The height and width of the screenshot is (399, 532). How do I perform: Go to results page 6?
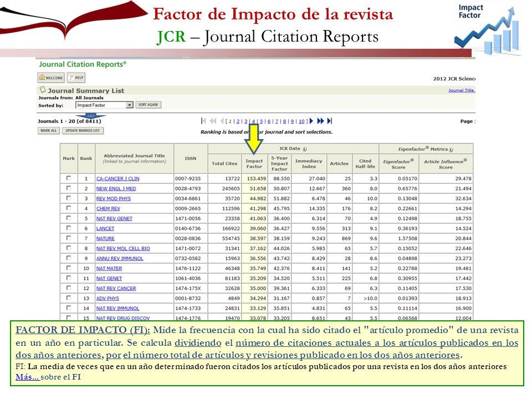point(269,121)
